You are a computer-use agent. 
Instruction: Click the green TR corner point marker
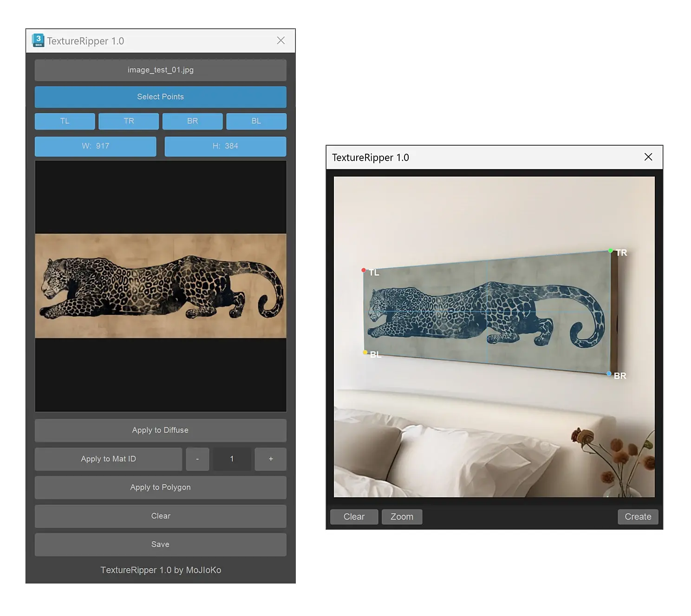coord(610,251)
